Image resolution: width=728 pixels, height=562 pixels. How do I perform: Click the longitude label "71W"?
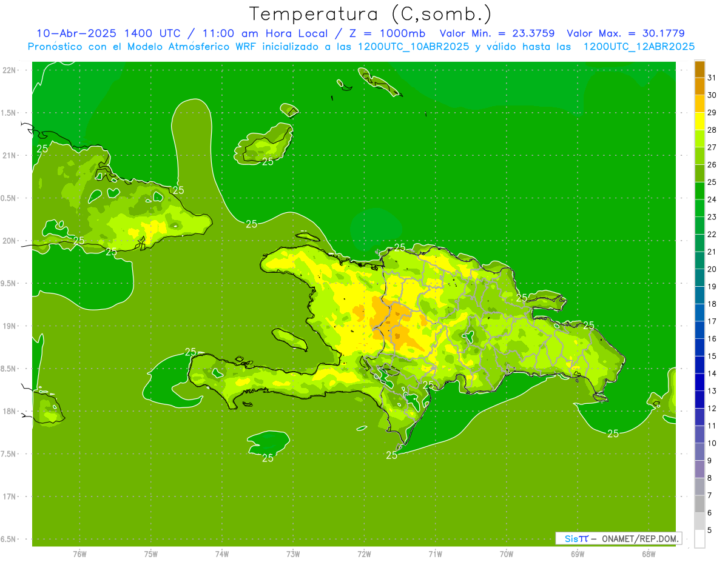coord(435,554)
